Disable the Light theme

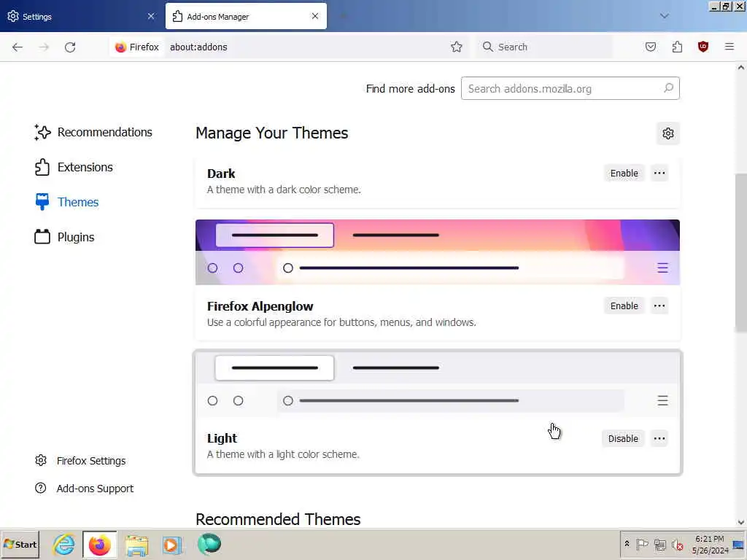(x=623, y=438)
